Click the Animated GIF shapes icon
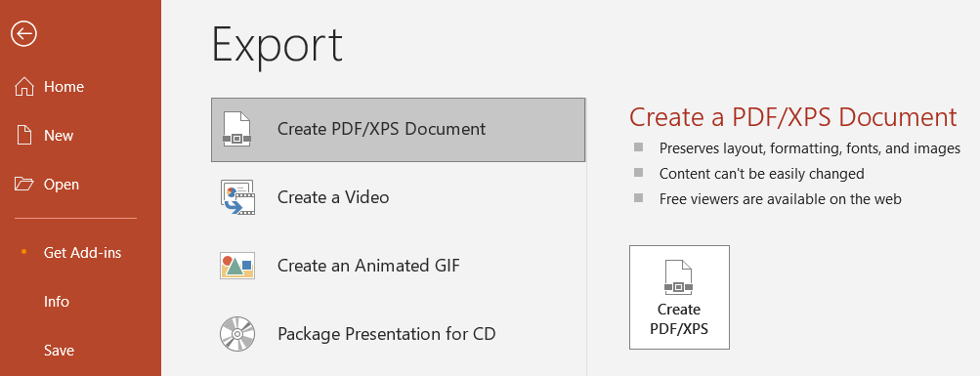Viewport: 980px width, 376px height. (237, 266)
